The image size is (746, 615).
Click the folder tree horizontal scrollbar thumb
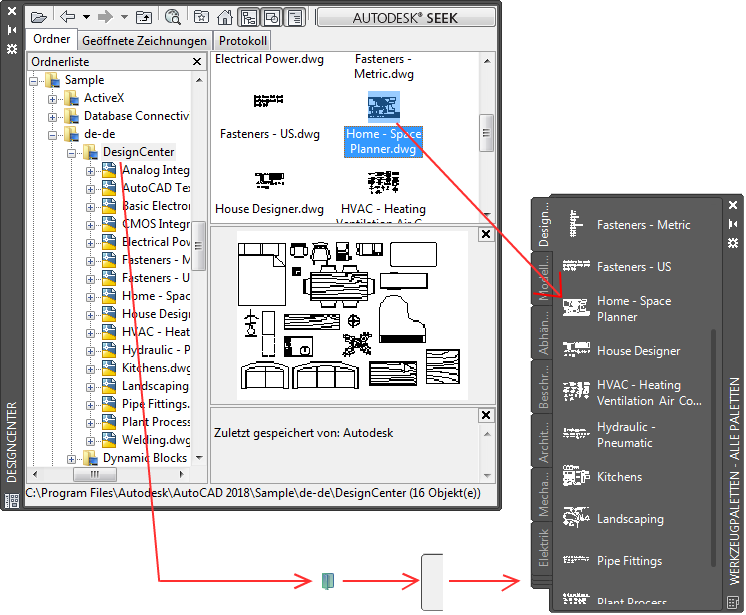95,474
